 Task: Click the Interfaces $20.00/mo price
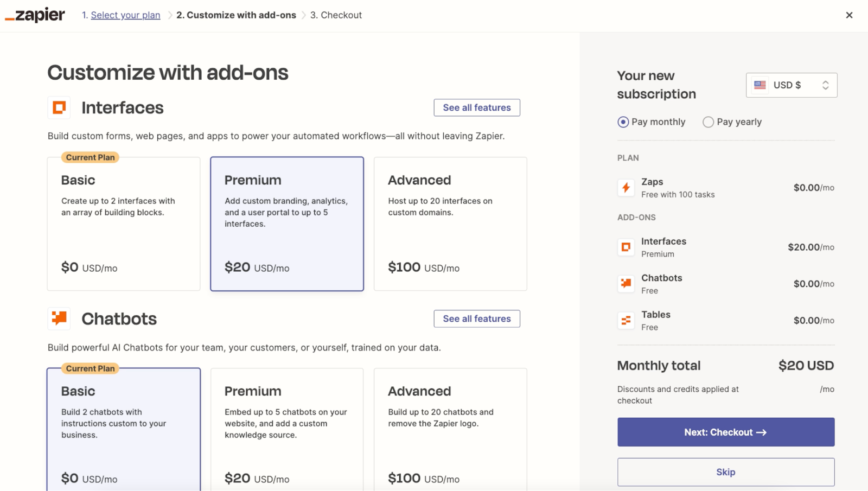click(811, 247)
